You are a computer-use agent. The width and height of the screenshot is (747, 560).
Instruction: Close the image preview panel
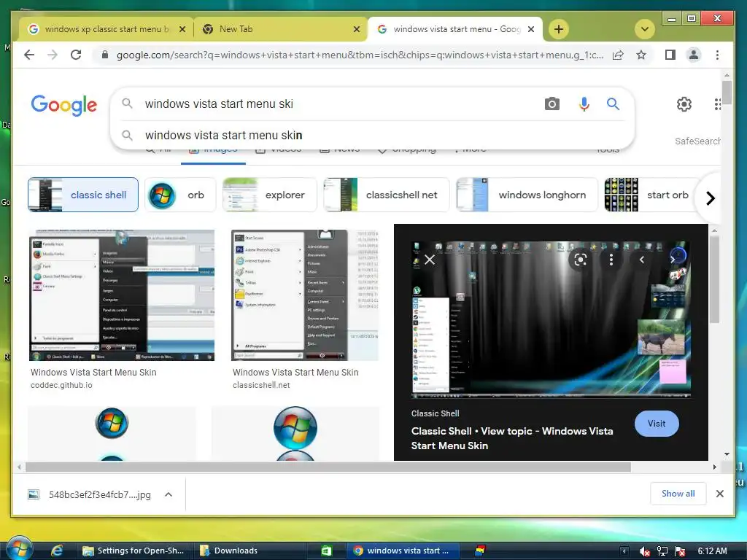click(x=430, y=260)
